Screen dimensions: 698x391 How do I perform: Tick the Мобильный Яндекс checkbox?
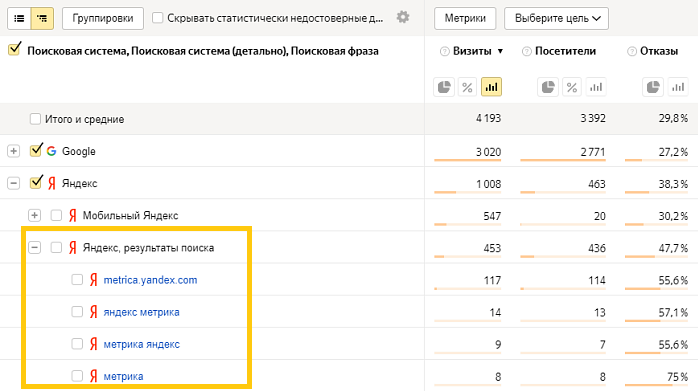click(x=56, y=216)
